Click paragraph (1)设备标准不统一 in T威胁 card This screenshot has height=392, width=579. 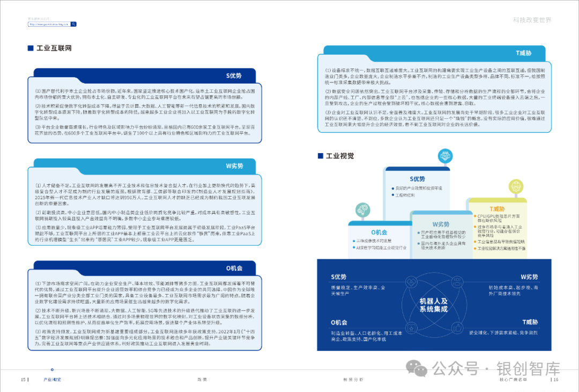(x=435, y=77)
